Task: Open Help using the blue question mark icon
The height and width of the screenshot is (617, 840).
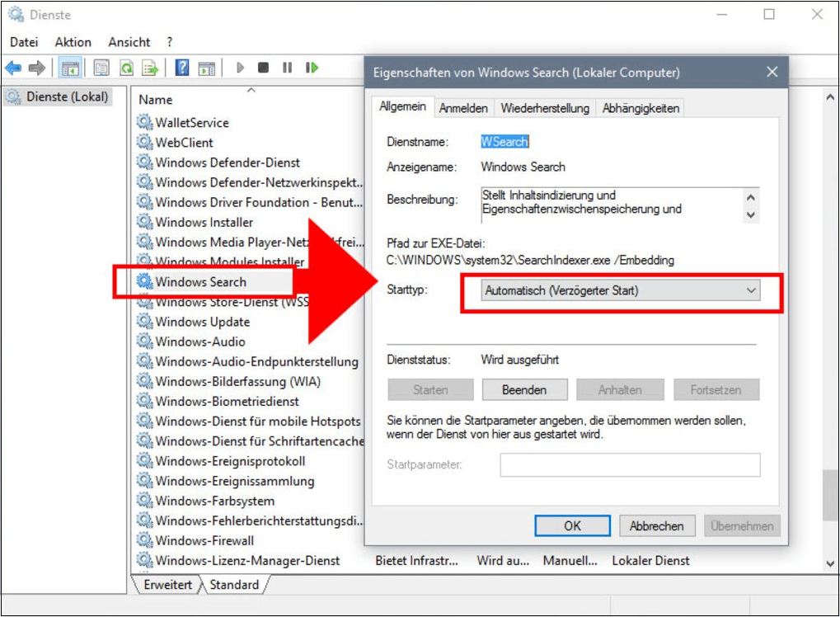Action: click(x=181, y=68)
